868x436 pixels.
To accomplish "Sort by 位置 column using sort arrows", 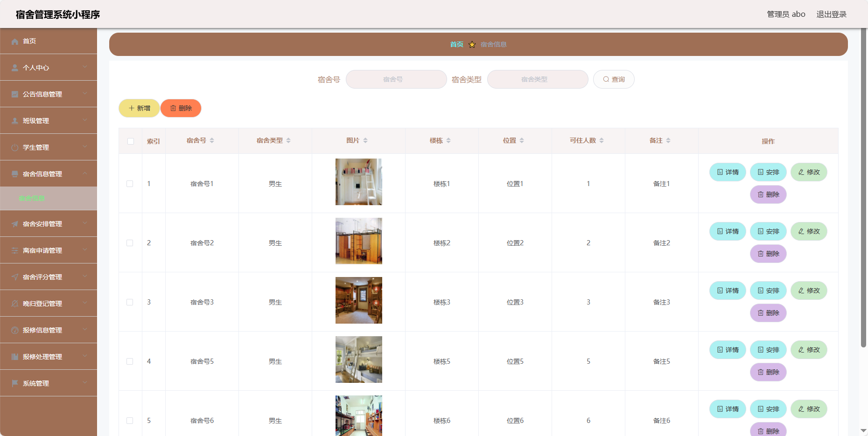I will pyautogui.click(x=522, y=140).
